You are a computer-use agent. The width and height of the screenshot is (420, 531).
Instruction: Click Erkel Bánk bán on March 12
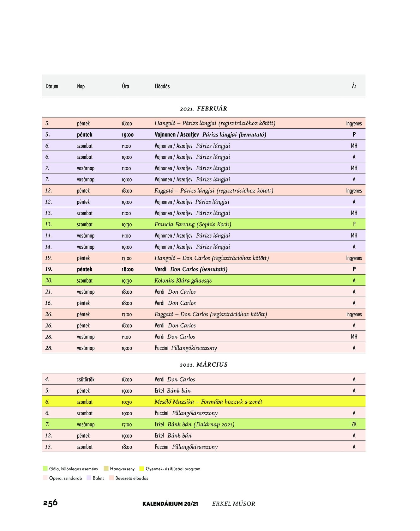pyautogui.click(x=173, y=436)
